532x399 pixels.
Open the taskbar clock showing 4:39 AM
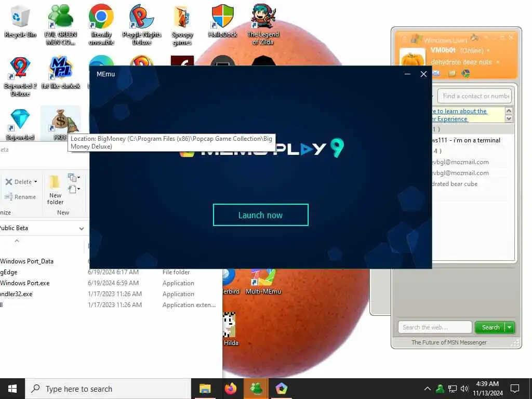point(487,389)
